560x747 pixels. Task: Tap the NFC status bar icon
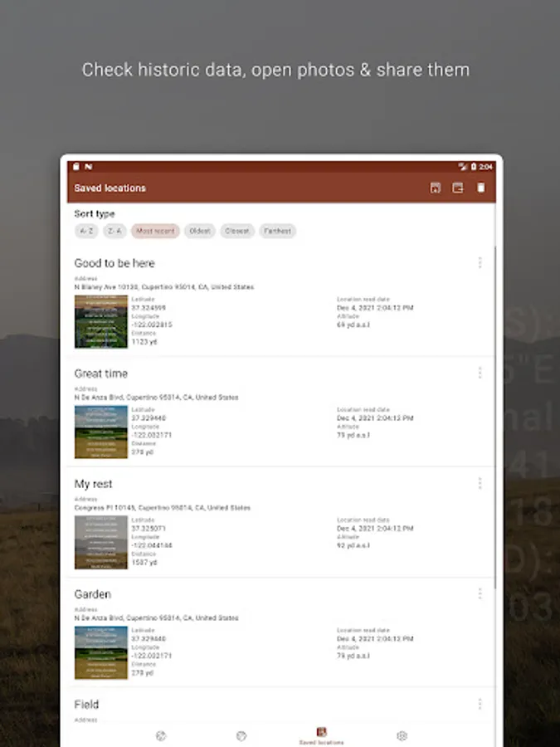[x=89, y=167]
